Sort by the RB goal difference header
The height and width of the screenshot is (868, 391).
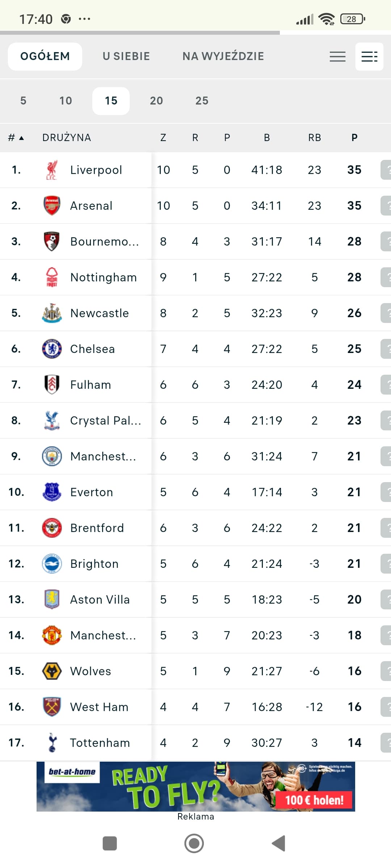314,138
